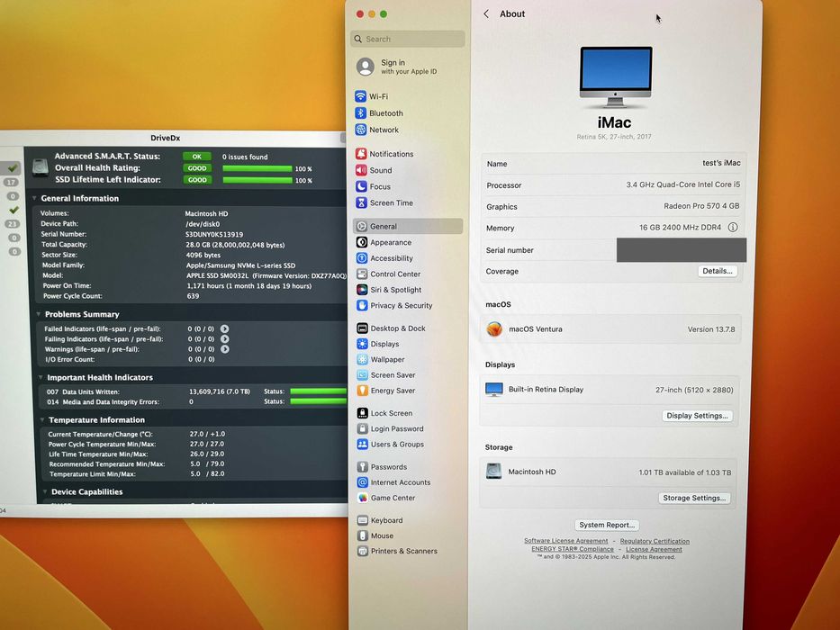840x630 pixels.
Task: Open Displays settings in sidebar
Action: (x=377, y=344)
